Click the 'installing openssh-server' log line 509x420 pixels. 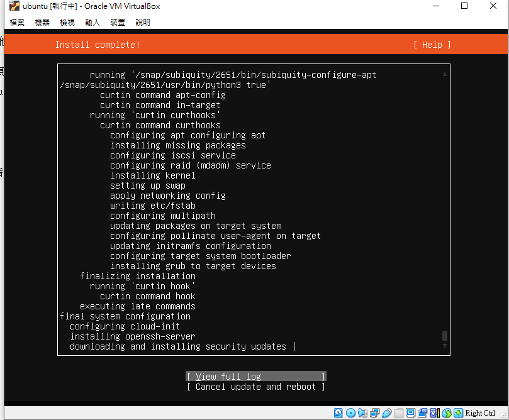pyautogui.click(x=133, y=336)
